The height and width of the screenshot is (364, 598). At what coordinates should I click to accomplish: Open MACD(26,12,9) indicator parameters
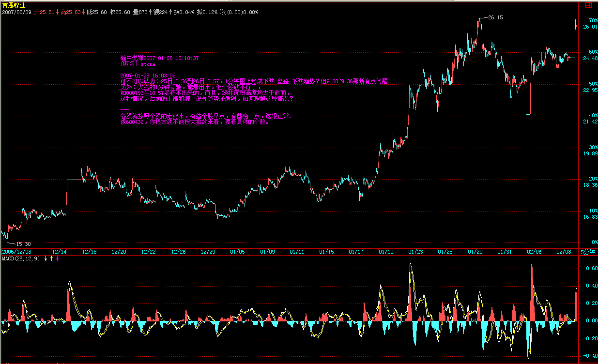click(x=21, y=258)
